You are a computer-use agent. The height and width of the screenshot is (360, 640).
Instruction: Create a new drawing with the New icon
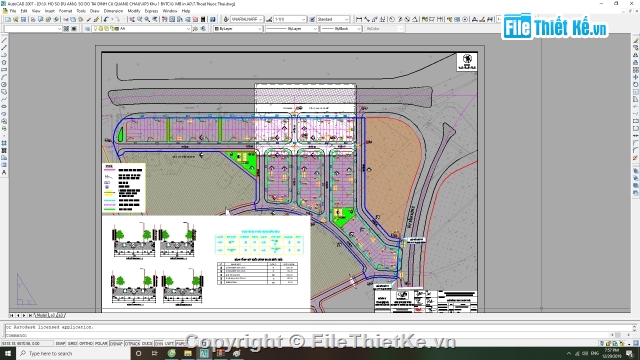[8, 19]
